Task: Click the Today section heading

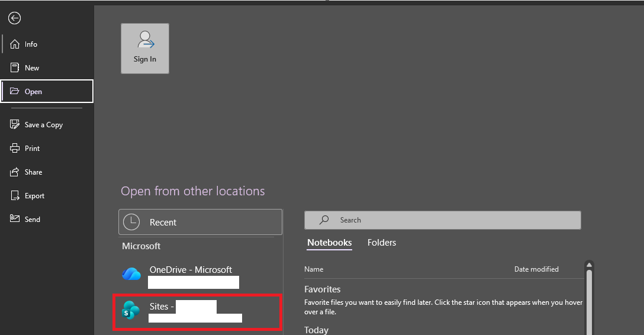Action: pos(316,330)
